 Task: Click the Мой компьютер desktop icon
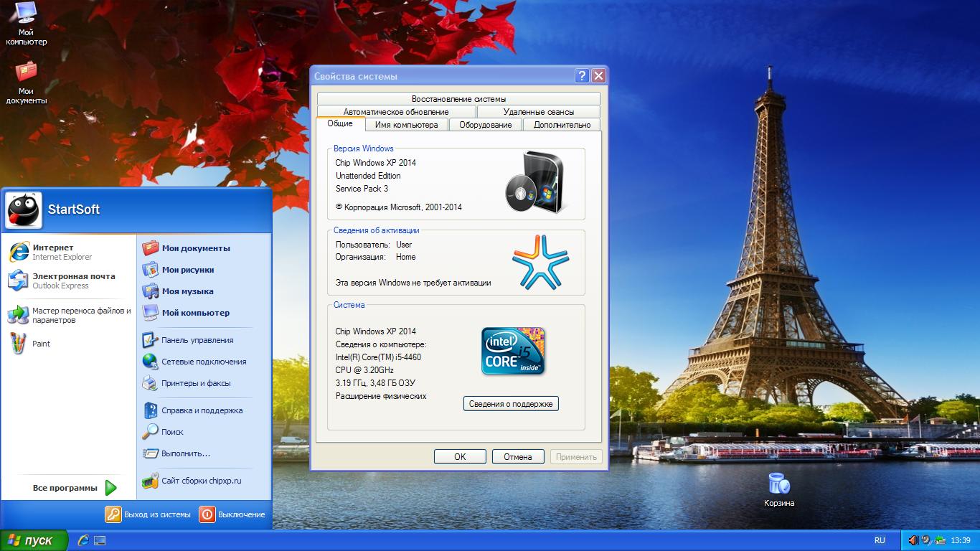click(26, 24)
